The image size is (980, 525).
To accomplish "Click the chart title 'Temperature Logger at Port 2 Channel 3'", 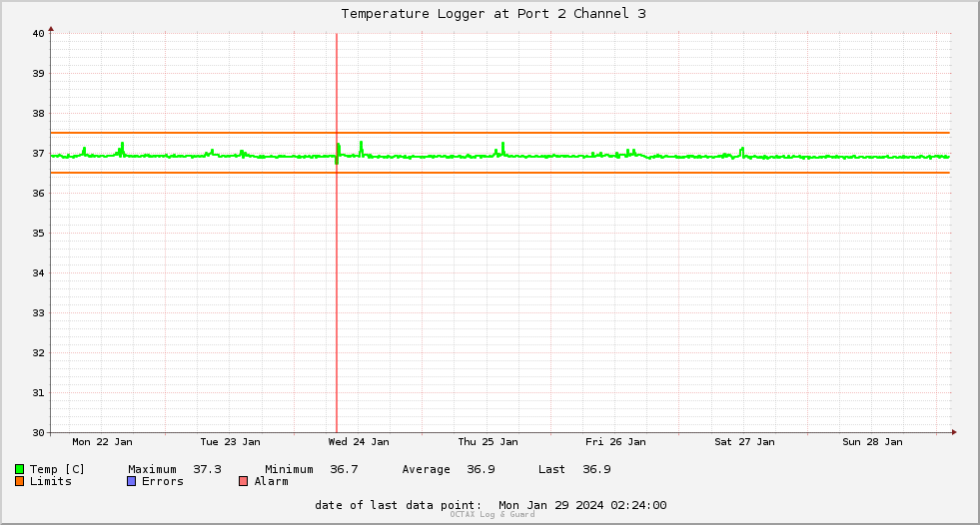I will point(493,14).
